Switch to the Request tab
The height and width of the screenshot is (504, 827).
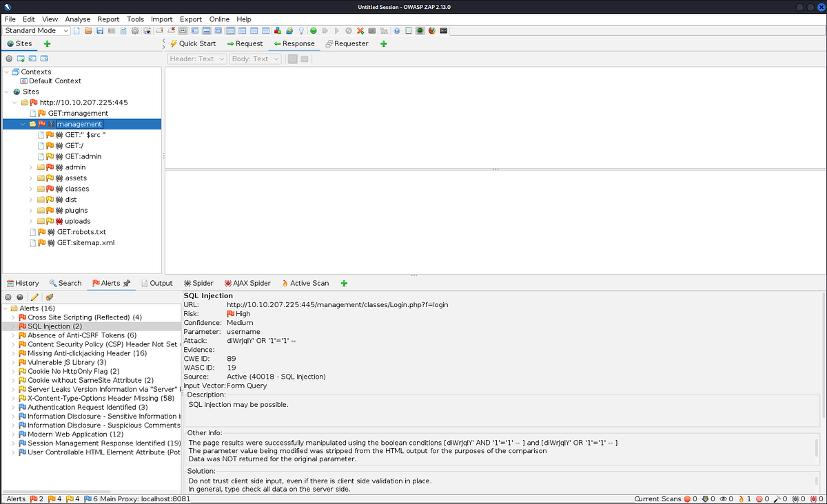244,43
